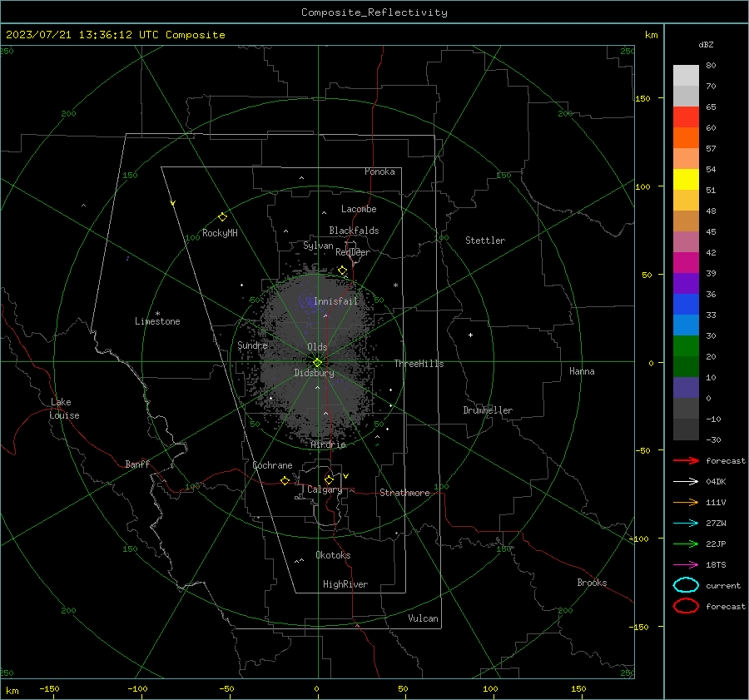Click the yellow diamond marker below RedDeer
Viewport: 749px width, 700px height.
343,271
